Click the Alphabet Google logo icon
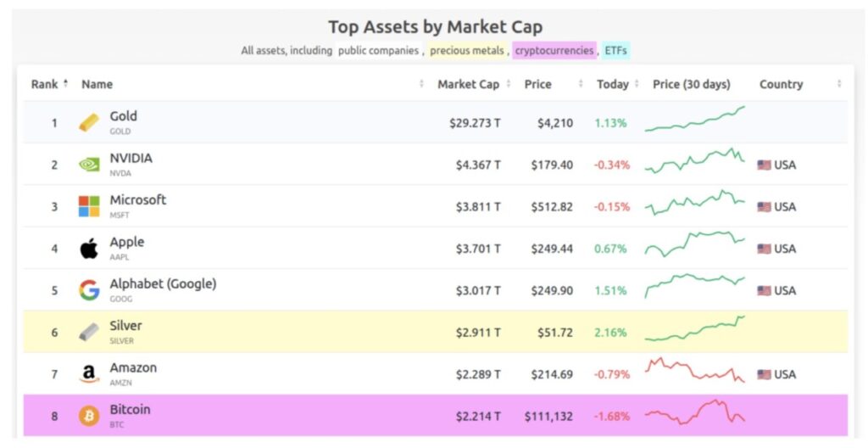868x448 pixels. tap(89, 290)
